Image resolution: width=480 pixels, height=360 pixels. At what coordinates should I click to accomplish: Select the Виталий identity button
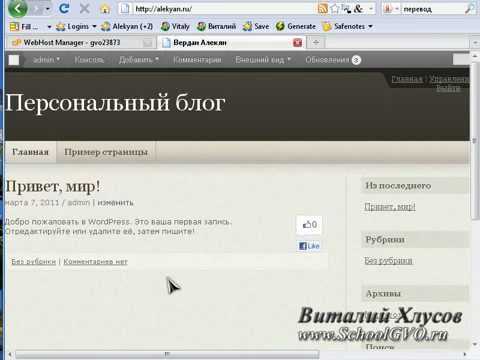(x=216, y=26)
